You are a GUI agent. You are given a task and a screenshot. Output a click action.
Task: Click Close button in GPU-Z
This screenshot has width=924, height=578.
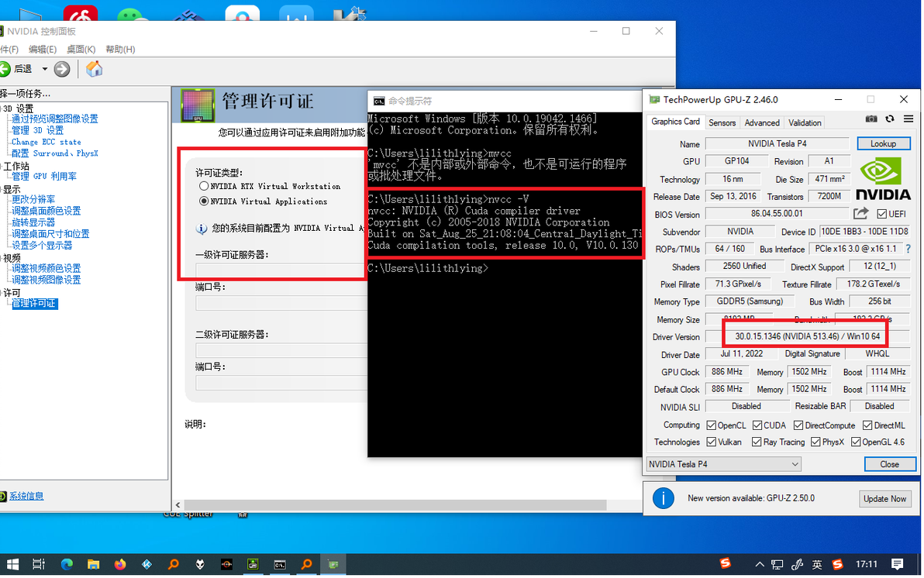tap(890, 464)
